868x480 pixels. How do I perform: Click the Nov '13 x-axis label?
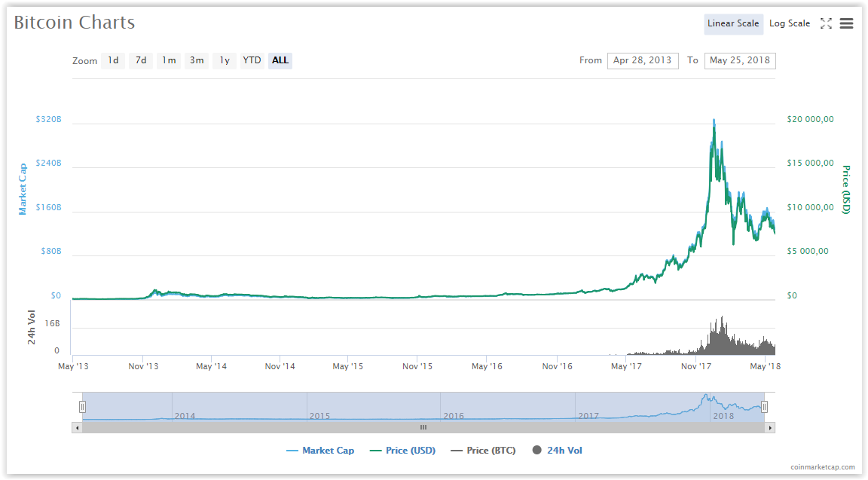(x=143, y=366)
